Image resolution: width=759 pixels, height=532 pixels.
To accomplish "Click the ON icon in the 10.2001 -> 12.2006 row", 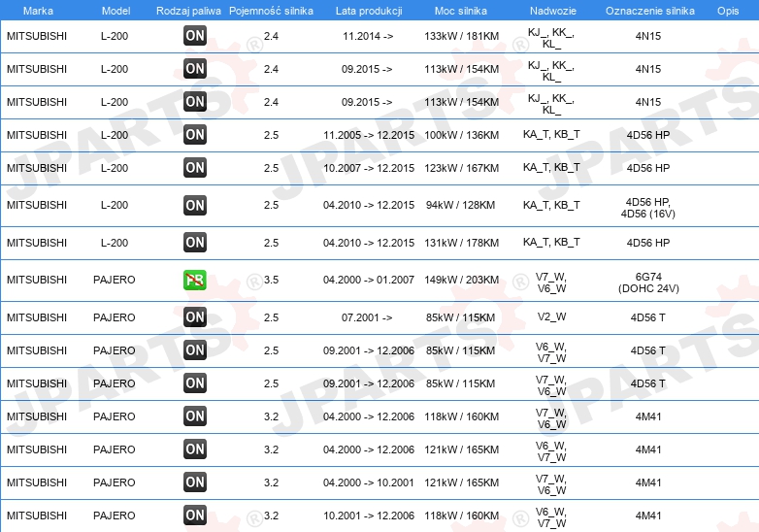I will [x=194, y=515].
